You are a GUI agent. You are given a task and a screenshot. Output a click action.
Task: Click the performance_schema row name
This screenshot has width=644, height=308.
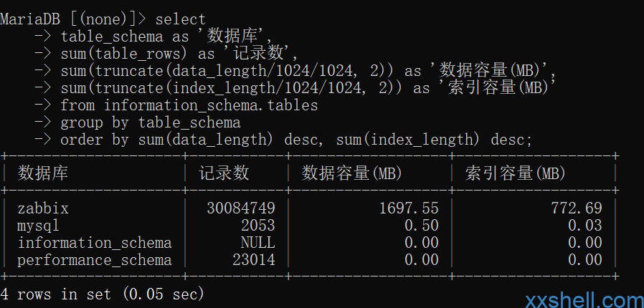[x=95, y=260]
